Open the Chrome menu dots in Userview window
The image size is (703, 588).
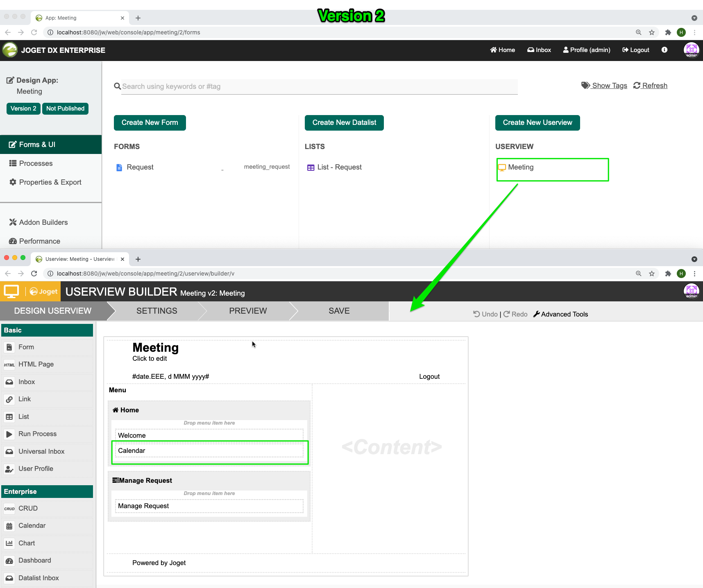[694, 274]
